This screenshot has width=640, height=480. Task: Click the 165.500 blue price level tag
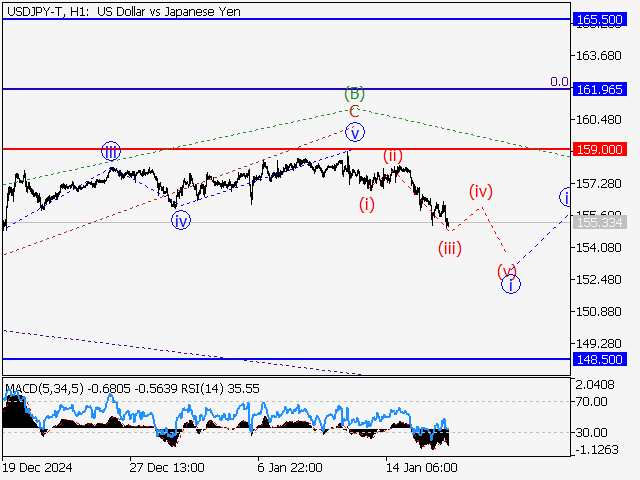600,19
